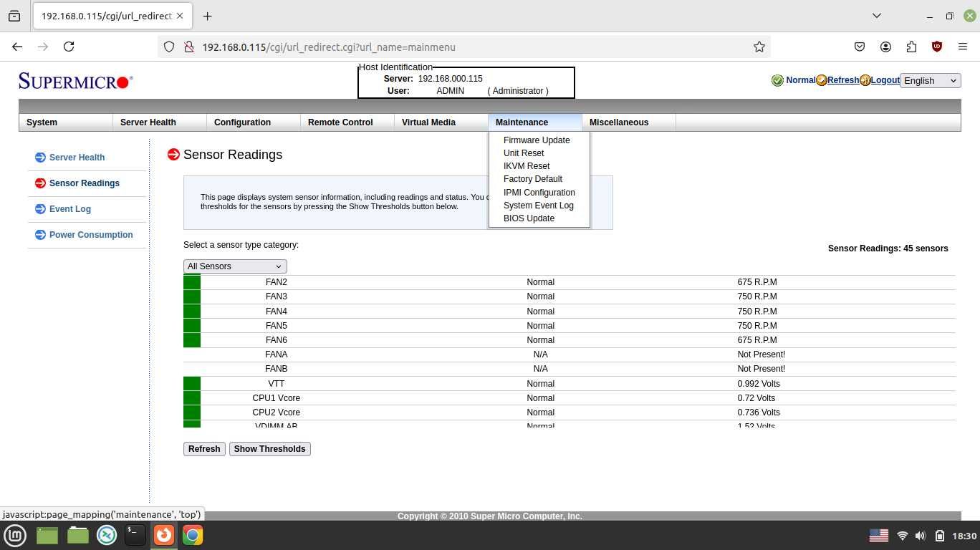Click the green Normal status checkmark icon
Screen dimensions: 980x550
(x=777, y=80)
